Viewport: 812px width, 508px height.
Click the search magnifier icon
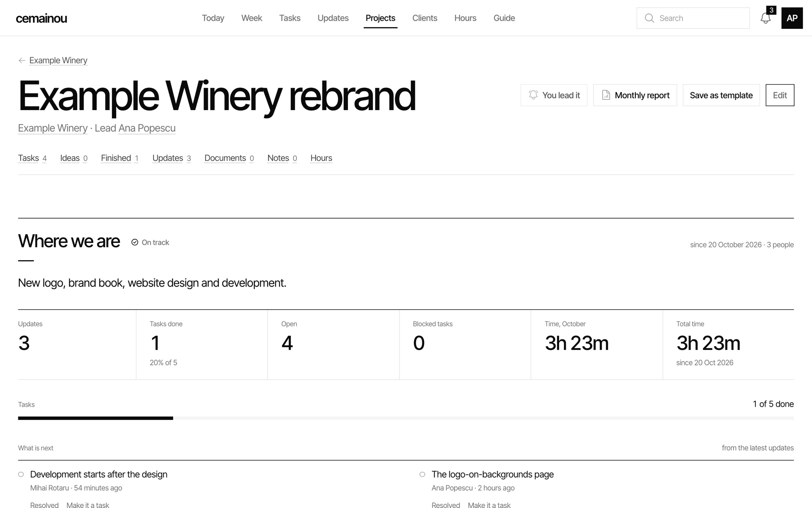649,18
